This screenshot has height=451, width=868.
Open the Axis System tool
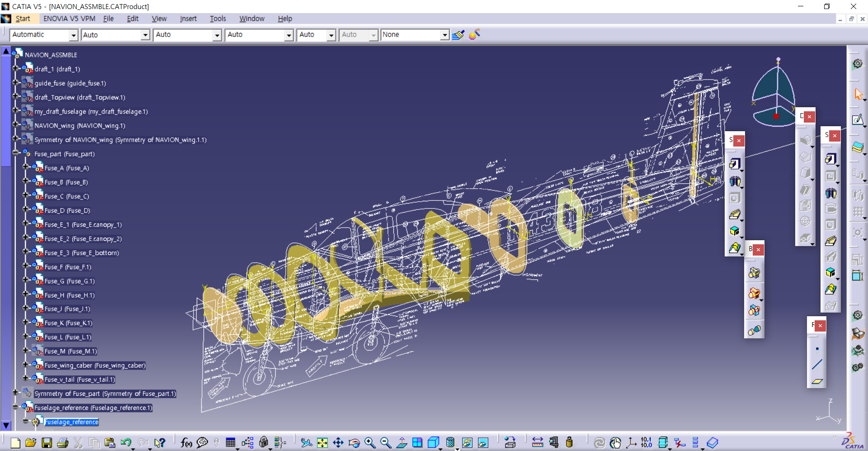[x=631, y=443]
